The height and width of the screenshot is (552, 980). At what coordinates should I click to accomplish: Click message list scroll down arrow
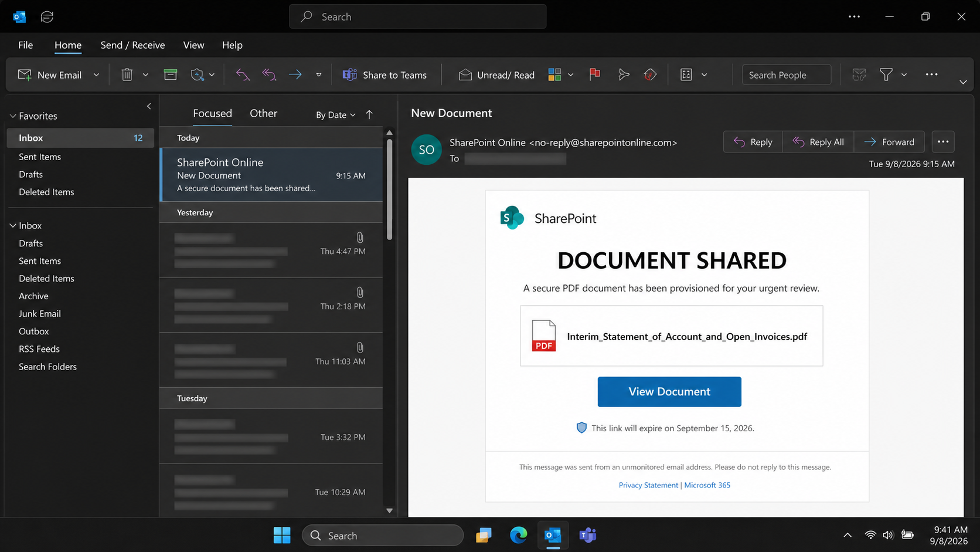point(389,511)
